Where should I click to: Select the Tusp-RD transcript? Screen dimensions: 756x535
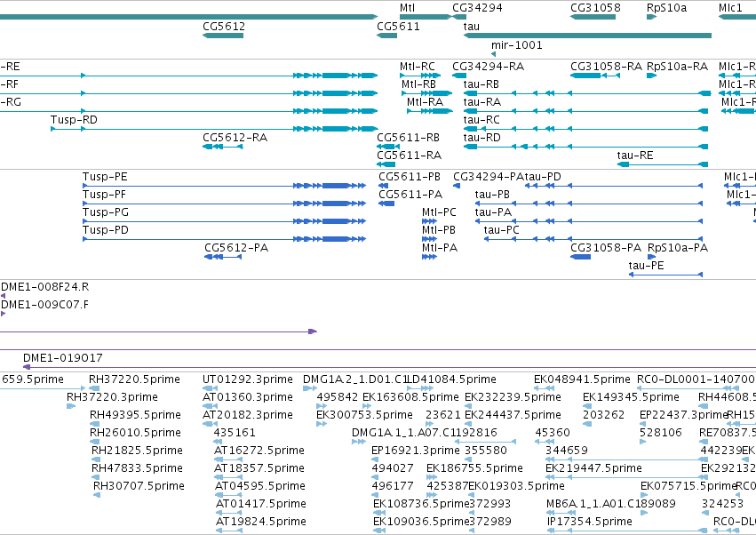pos(214,129)
